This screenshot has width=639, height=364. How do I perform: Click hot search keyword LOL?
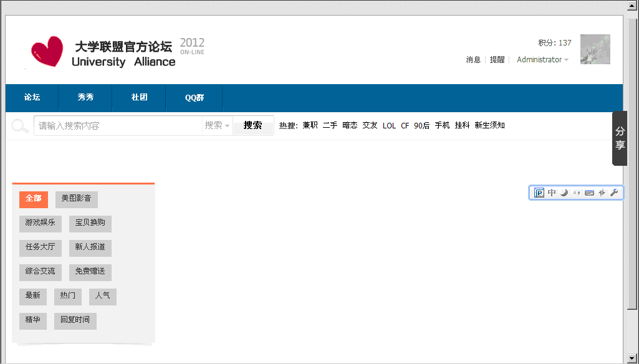tap(389, 125)
